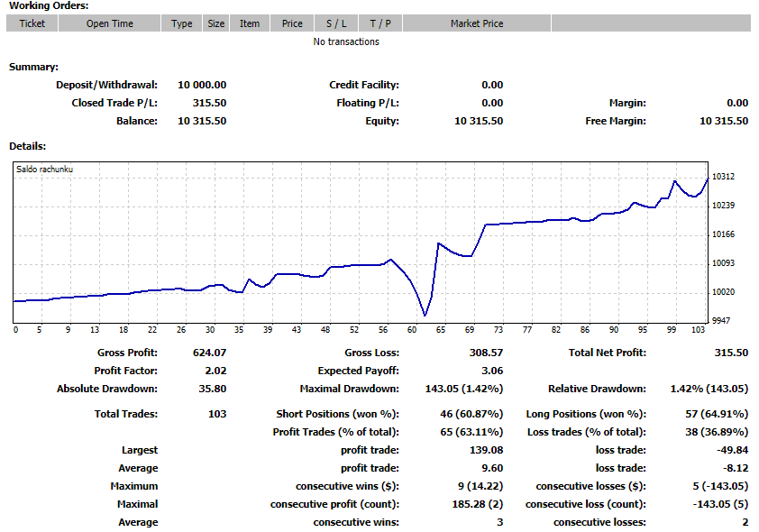759x532 pixels.
Task: Click the Size column header
Action: [216, 23]
